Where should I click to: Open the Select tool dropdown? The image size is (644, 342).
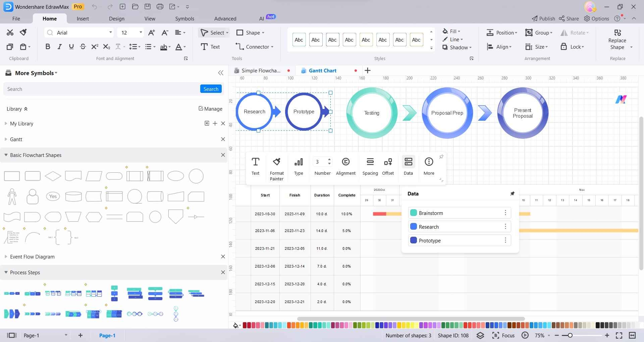[226, 33]
